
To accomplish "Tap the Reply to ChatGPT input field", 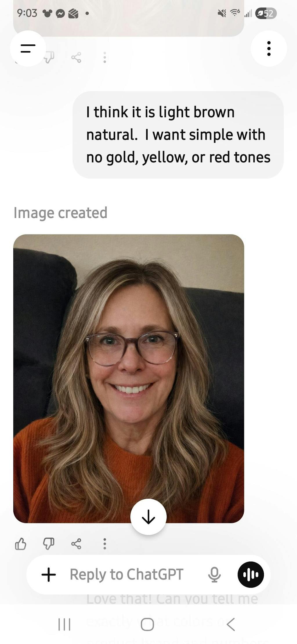I will (126, 575).
